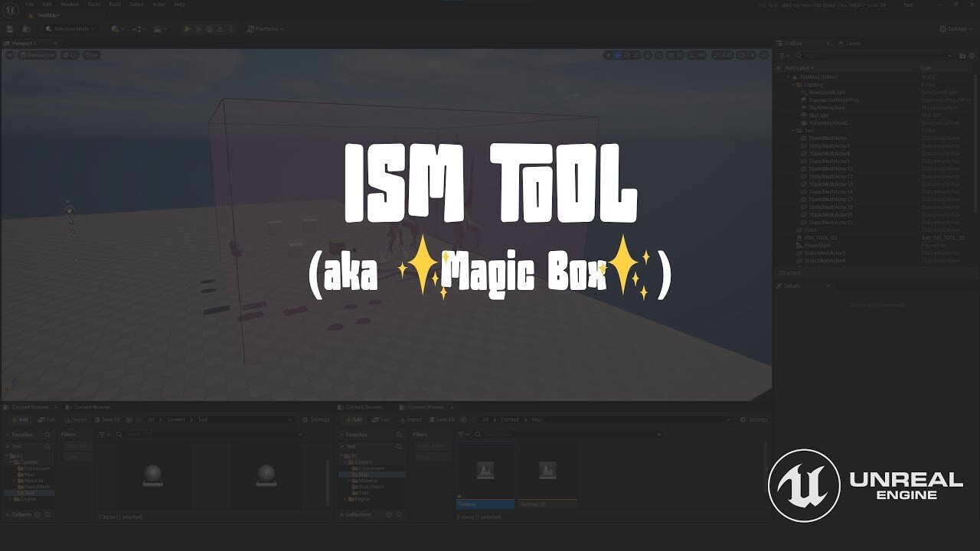Open the Platforms options
The height and width of the screenshot is (551, 980).
[266, 28]
